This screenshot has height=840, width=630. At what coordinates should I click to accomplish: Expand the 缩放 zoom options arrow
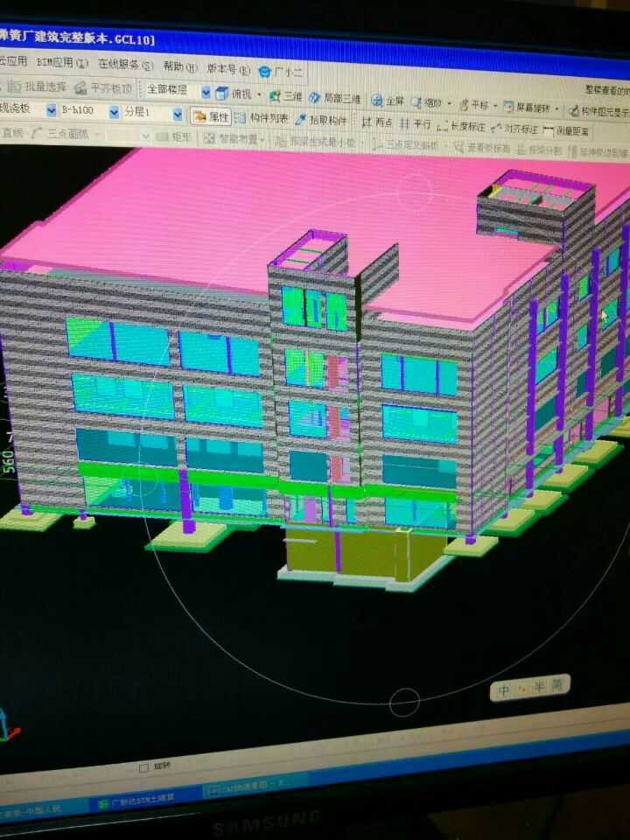tap(449, 103)
